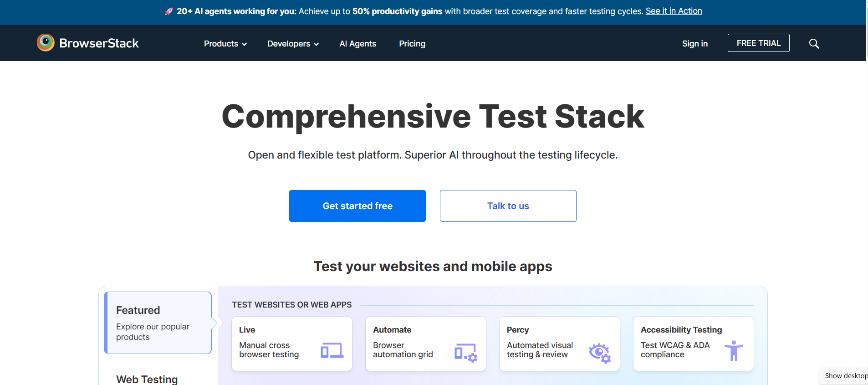Screen dimensions: 868x385
Task: Click the Live testing devices icon
Action: tap(332, 350)
